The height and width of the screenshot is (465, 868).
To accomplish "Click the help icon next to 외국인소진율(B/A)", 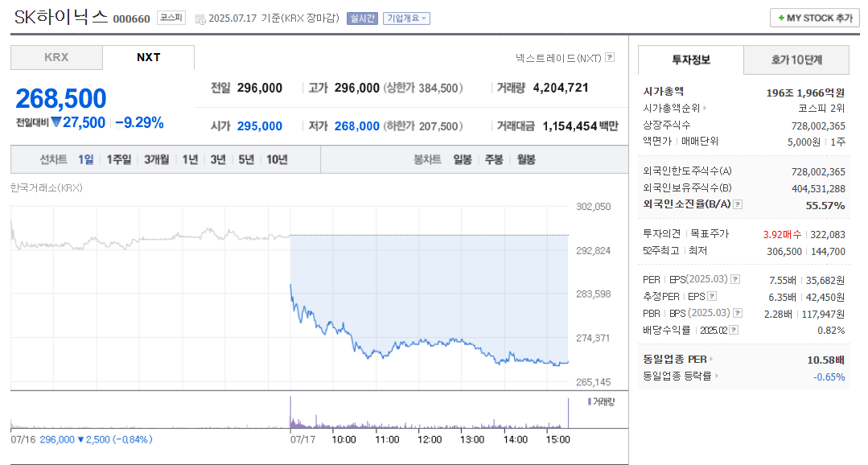I will (738, 204).
